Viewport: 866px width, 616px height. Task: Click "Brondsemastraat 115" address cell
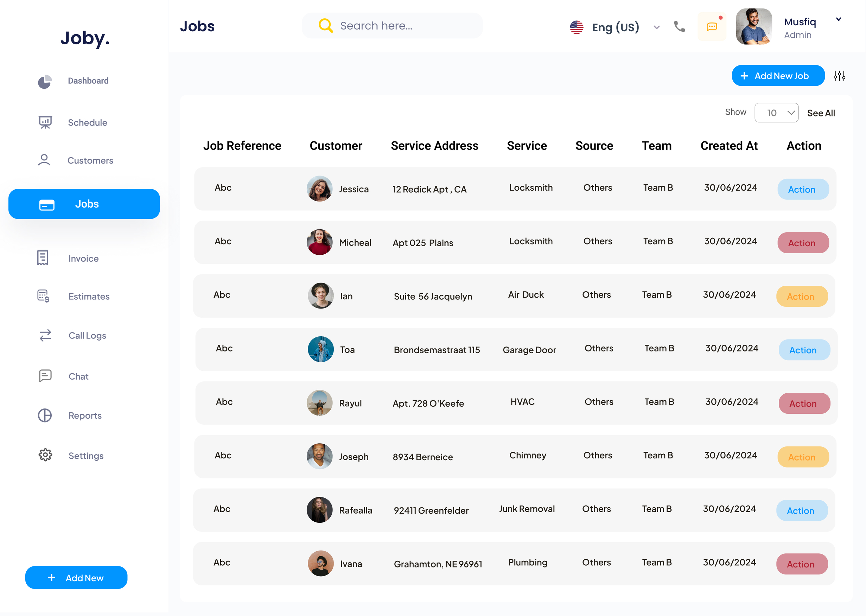(x=437, y=350)
